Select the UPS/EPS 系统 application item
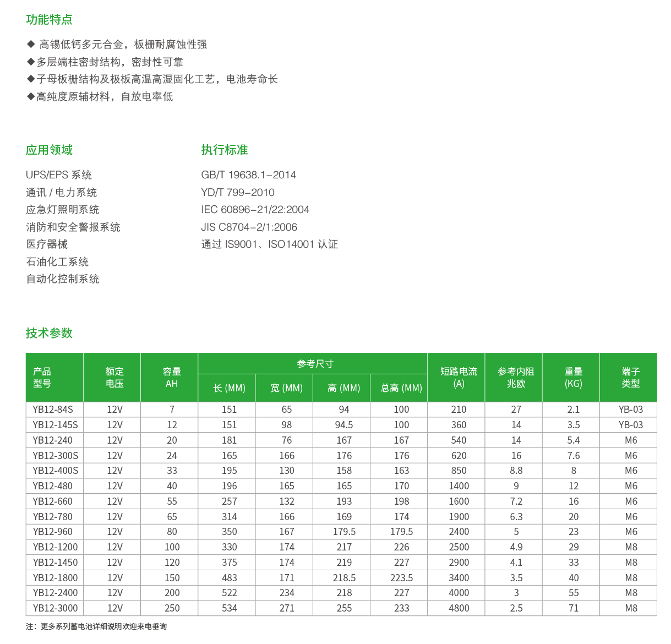Image resolution: width=671 pixels, height=644 pixels. tap(59, 175)
